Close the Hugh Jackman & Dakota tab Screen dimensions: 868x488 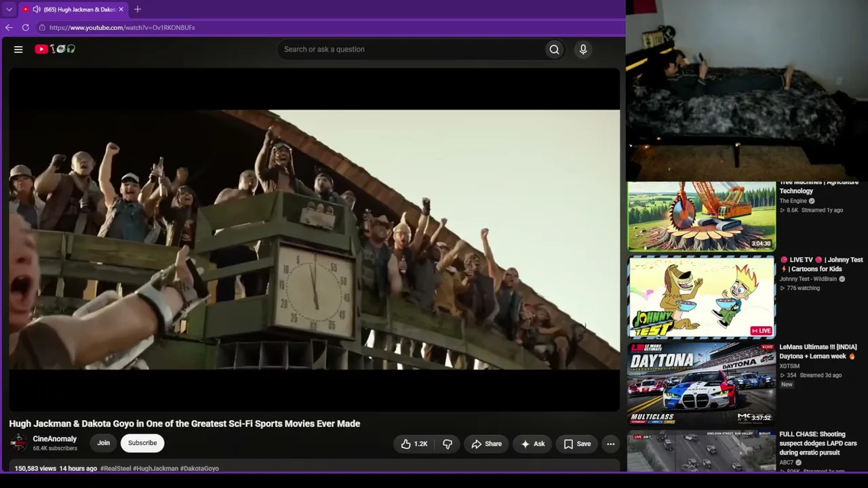[x=121, y=9]
